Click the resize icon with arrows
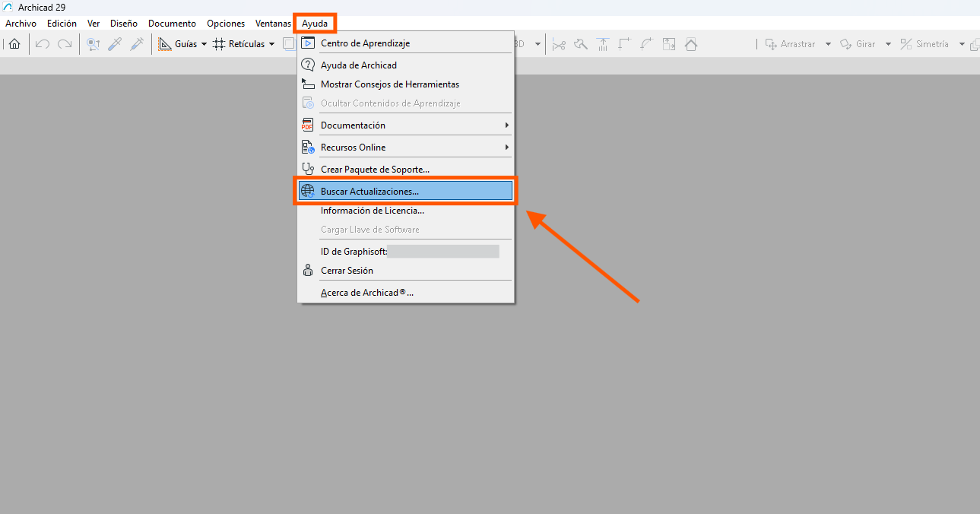980x514 pixels. (669, 44)
